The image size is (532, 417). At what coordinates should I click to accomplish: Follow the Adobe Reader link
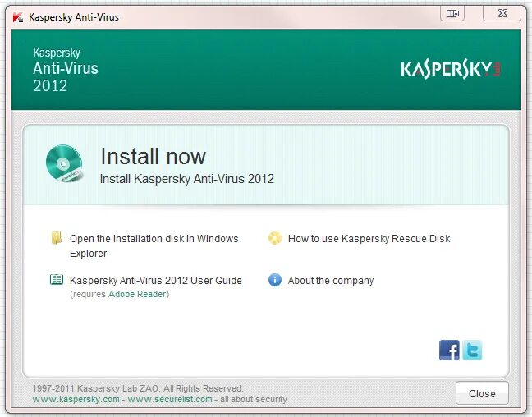coord(137,294)
